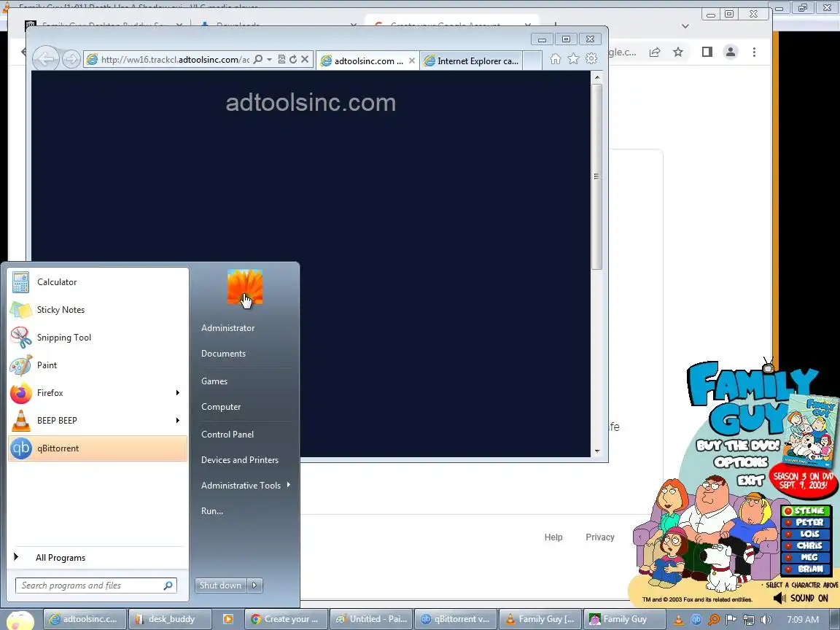Click the Help link on the Google page
840x630 pixels.
click(553, 537)
